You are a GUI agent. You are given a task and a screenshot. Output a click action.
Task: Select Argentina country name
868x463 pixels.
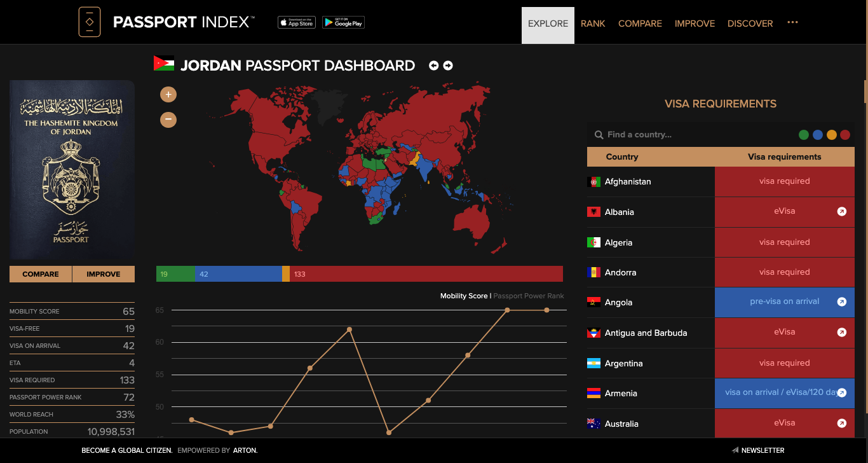[x=623, y=363]
